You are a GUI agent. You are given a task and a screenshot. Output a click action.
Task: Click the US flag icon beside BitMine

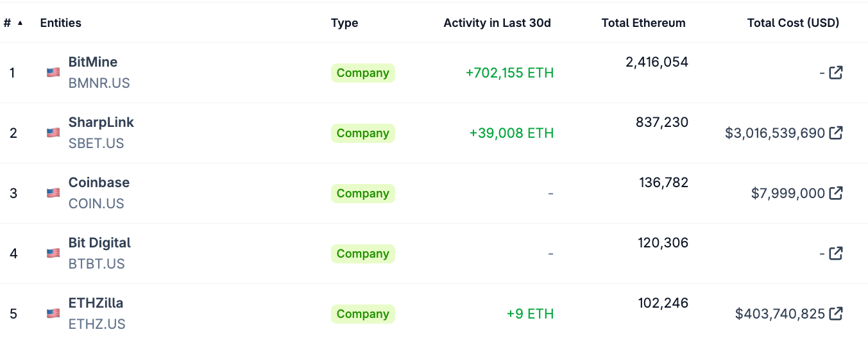(x=53, y=72)
